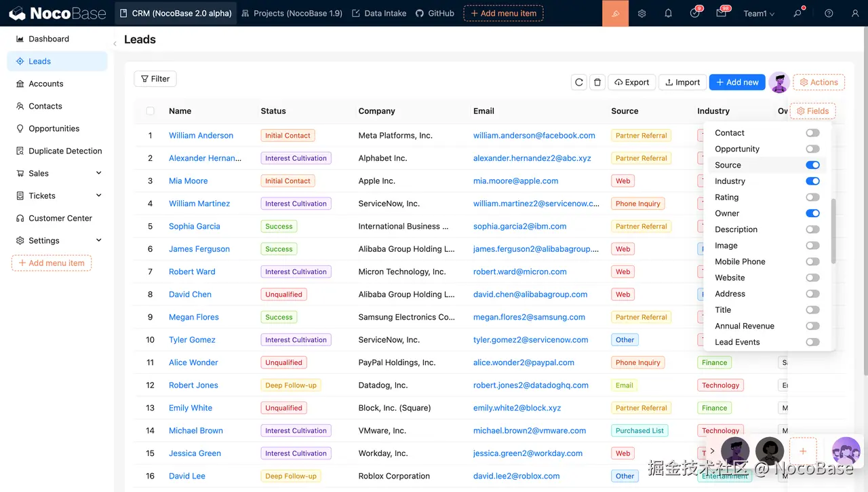Click the GitHub icon in top navigation
This screenshot has height=492, width=868.
click(420, 13)
